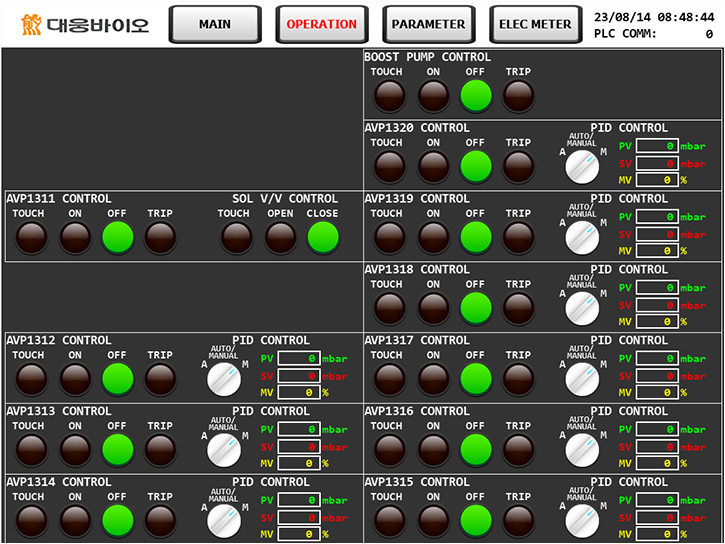Screen dimensions: 725x544
Task: Edit the AVP1313 SV setpoint field
Action: pos(299,447)
